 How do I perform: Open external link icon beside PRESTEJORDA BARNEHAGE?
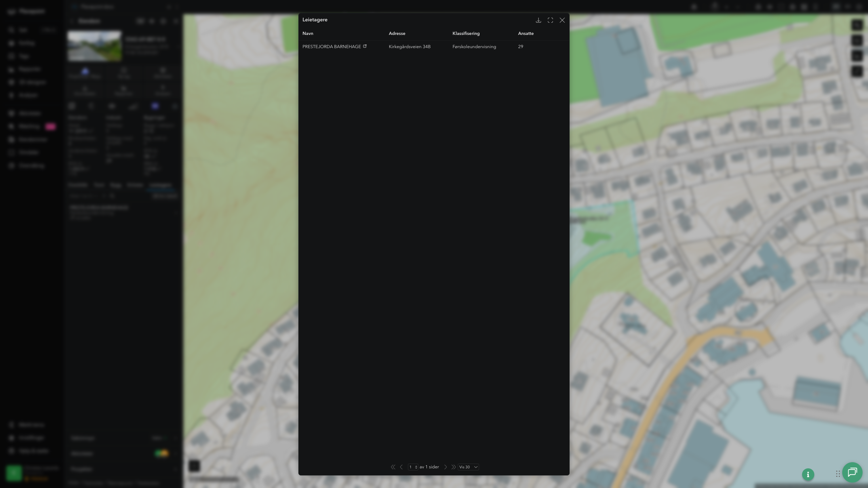[365, 46]
